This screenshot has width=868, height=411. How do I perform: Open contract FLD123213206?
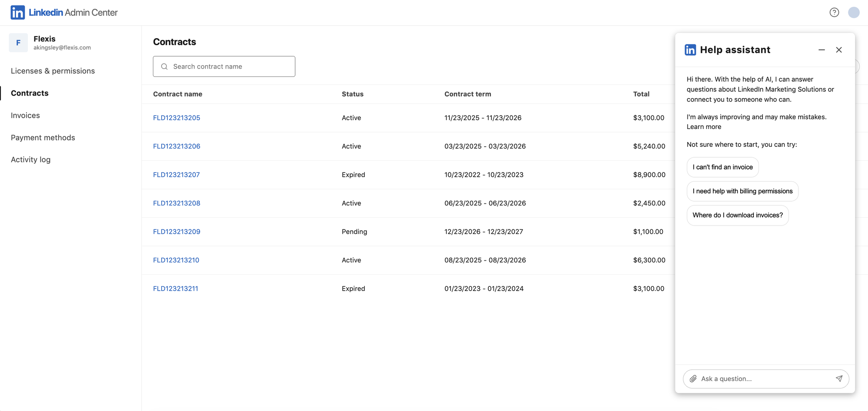click(176, 146)
